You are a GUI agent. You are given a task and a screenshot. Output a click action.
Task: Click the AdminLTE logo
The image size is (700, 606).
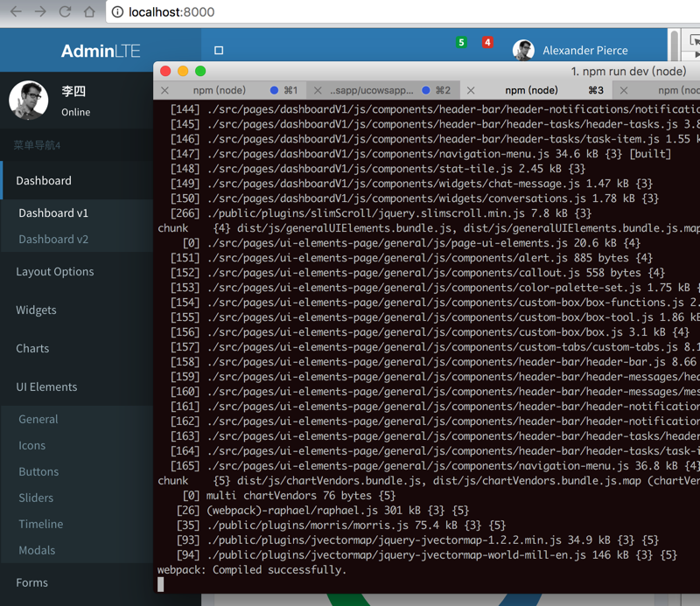pyautogui.click(x=101, y=51)
